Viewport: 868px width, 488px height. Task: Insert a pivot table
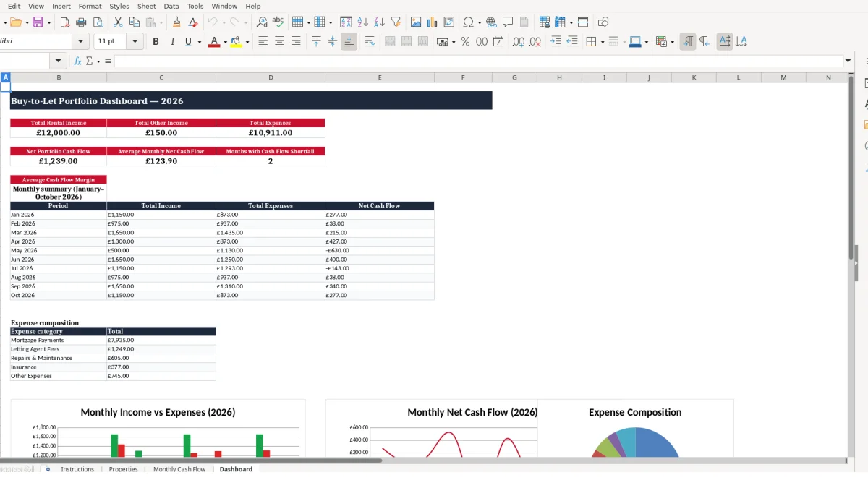449,22
